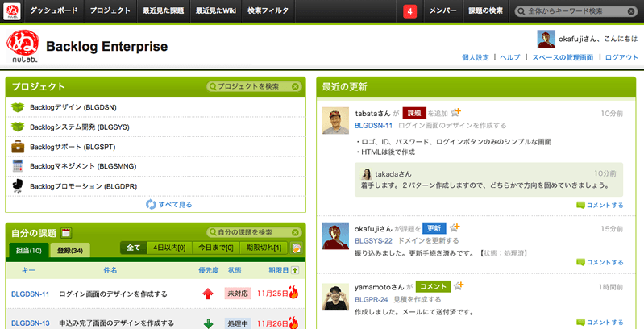Open 最近見た課題 in the top bar

click(x=163, y=11)
